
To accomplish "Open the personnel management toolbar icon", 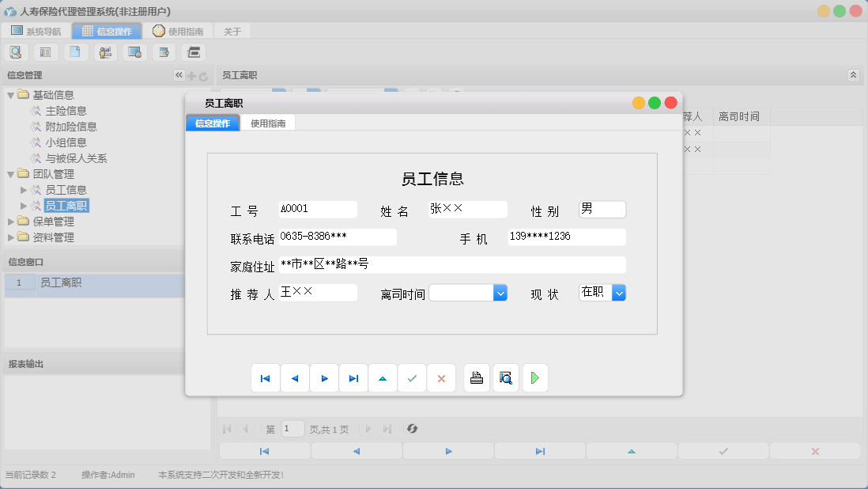I will [x=104, y=51].
